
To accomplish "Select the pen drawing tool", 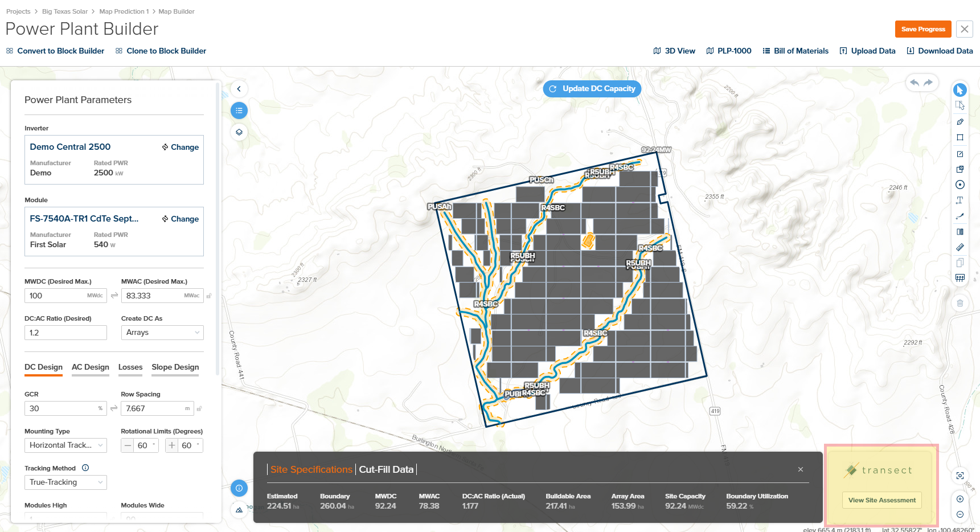I will (960, 121).
